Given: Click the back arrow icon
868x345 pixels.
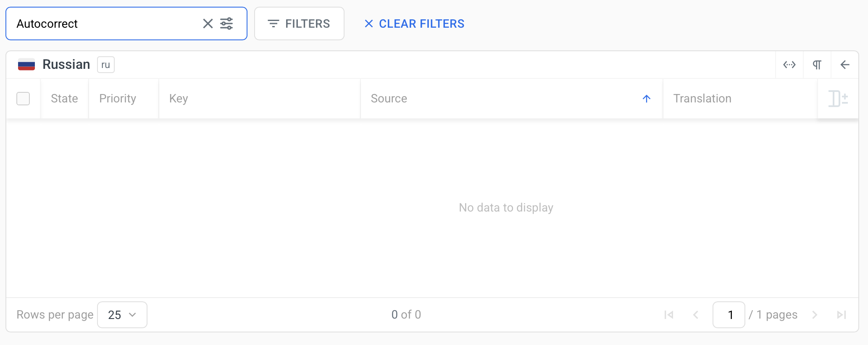Looking at the screenshot, I should pyautogui.click(x=844, y=65).
